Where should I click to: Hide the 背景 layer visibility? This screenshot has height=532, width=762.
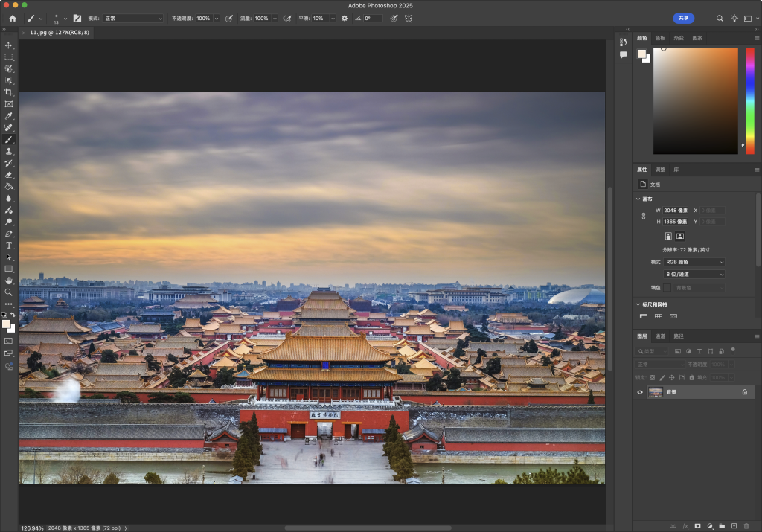click(639, 392)
